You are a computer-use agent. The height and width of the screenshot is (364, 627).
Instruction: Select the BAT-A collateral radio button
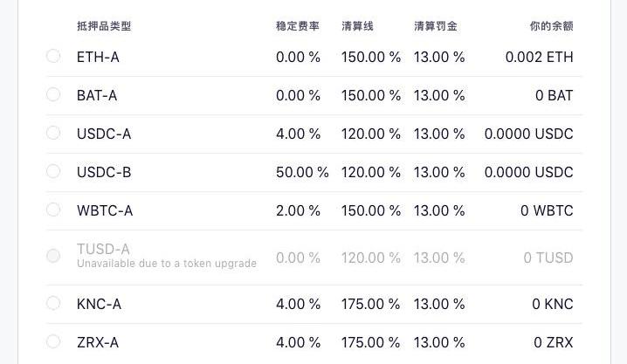pyautogui.click(x=53, y=94)
